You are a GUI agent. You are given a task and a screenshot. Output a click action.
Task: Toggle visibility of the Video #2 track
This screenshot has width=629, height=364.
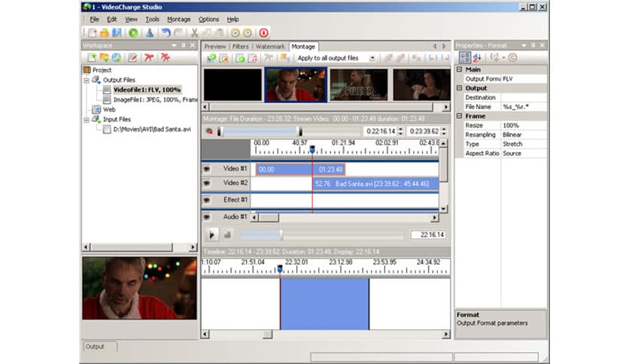[207, 184]
